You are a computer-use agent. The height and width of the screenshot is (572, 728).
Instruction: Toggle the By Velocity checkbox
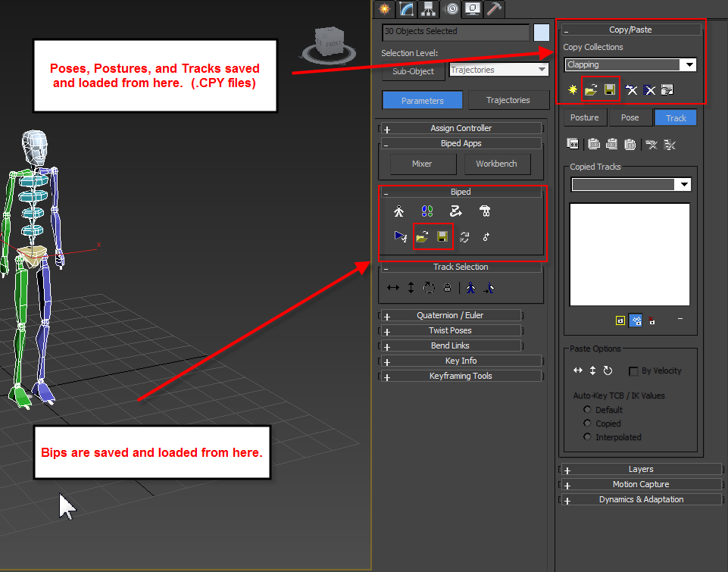[x=633, y=371]
